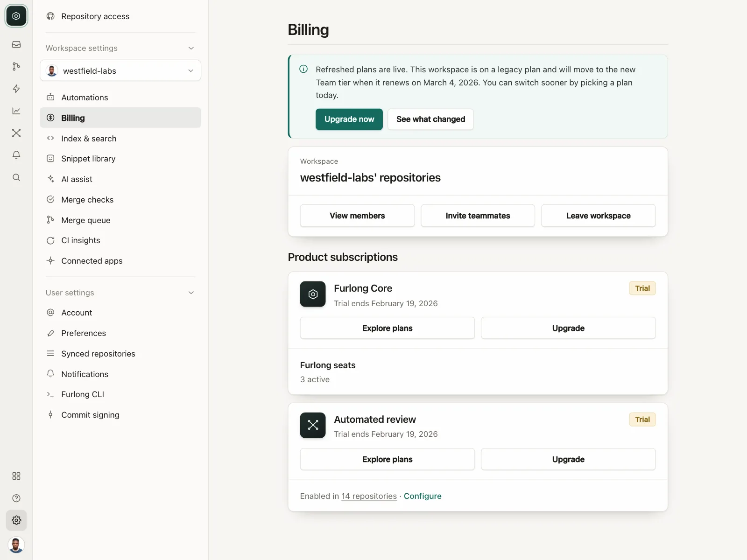Collapse the Workspace settings section
747x560 pixels.
click(x=191, y=48)
